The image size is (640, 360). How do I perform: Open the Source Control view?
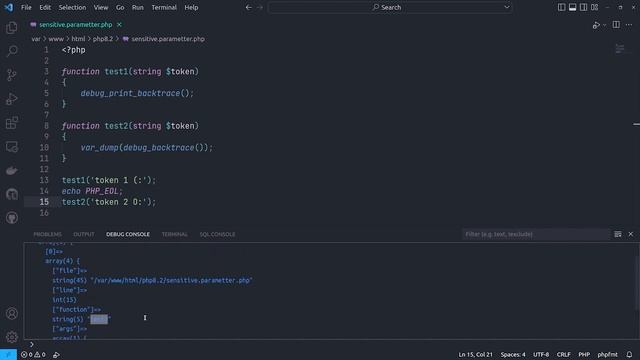(12, 75)
